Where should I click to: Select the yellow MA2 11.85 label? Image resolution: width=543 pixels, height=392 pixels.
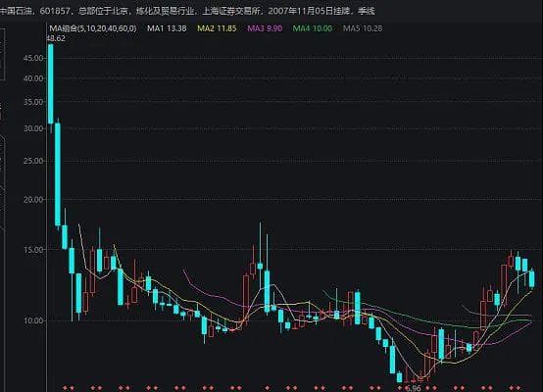pos(217,28)
